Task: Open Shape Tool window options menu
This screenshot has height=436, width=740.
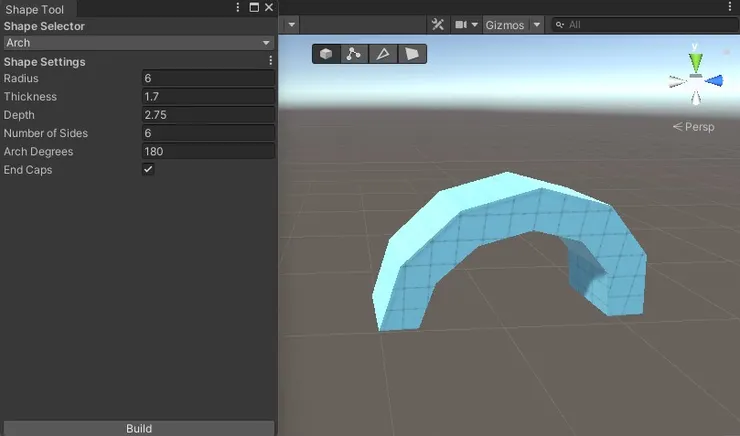Action: [237, 8]
